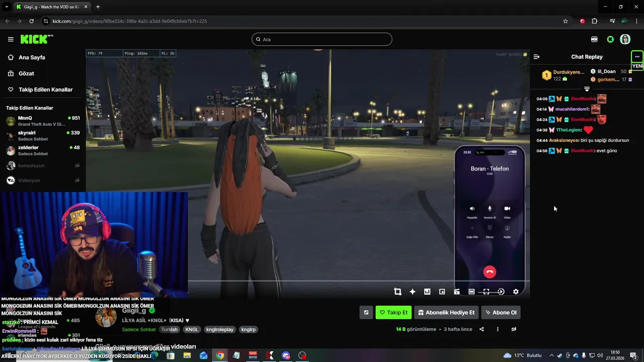Image resolution: width=644 pixels, height=362 pixels.
Task: Open the skyrairi followed channel
Action: click(43, 136)
